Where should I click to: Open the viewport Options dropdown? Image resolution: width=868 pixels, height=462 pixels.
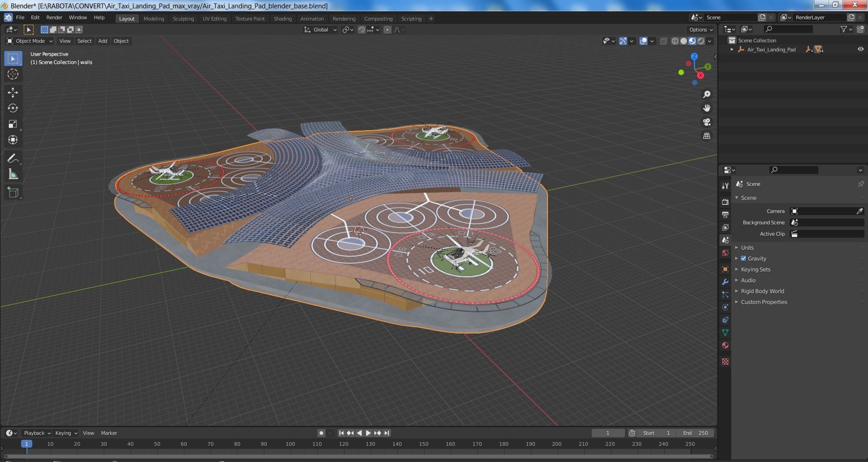701,30
